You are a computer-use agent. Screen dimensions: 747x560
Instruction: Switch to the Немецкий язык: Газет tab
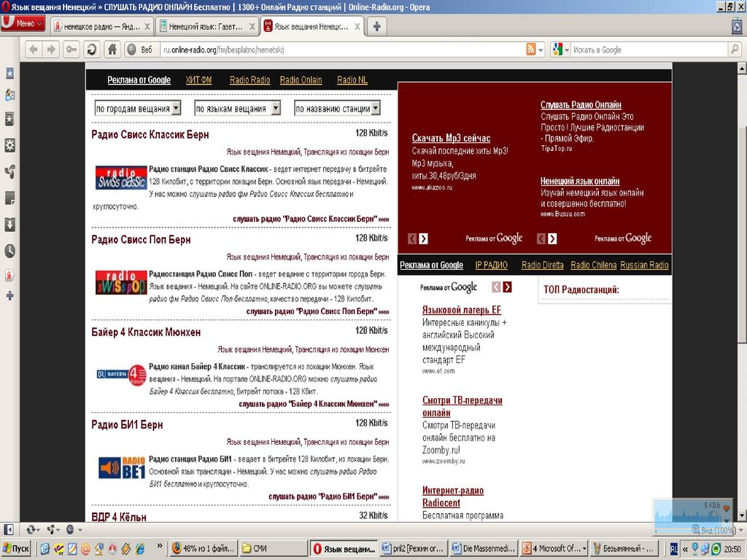206,27
